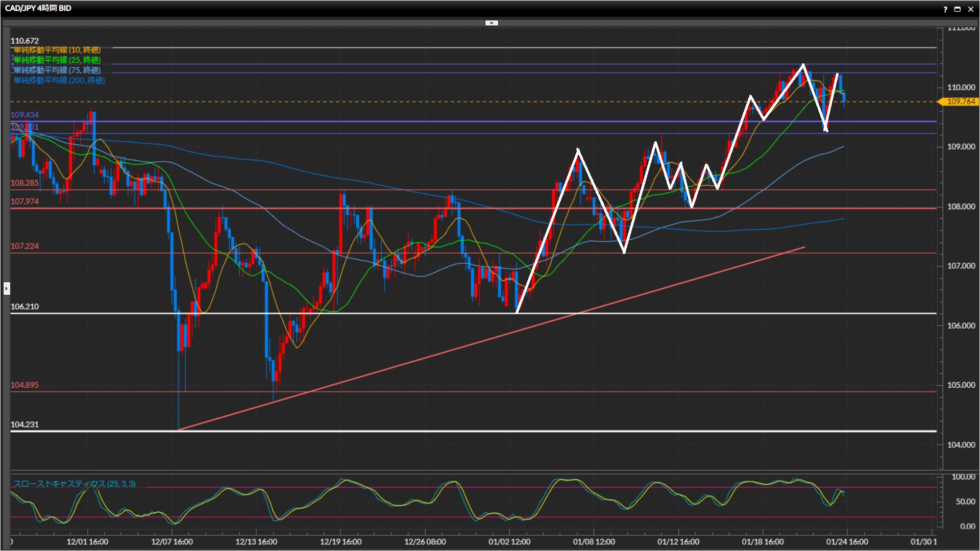980x551 pixels.
Task: Open the help question mark icon
Action: point(945,9)
